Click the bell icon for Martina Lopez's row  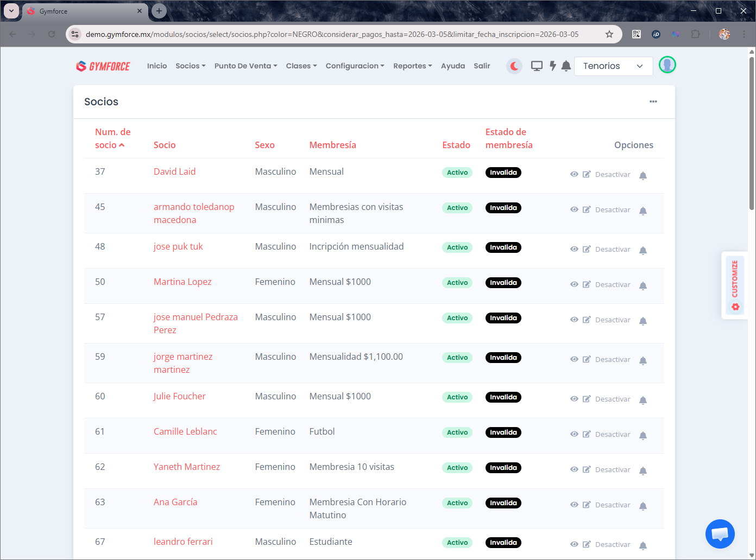[x=642, y=285]
